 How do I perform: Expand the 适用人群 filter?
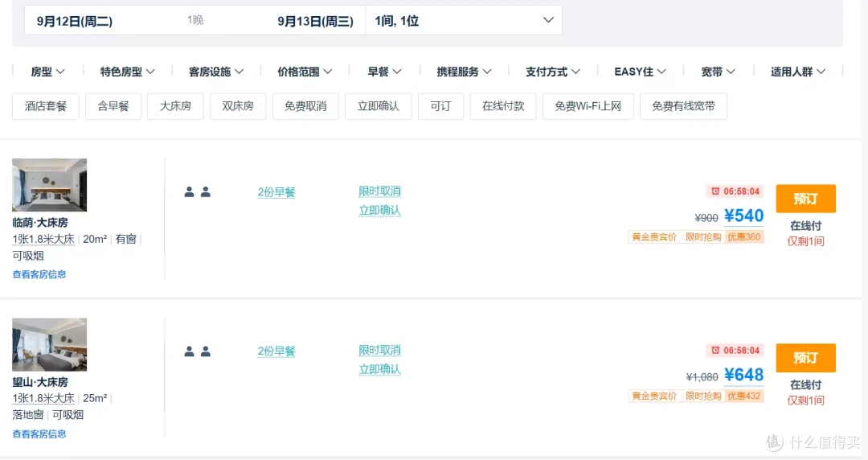click(x=798, y=72)
